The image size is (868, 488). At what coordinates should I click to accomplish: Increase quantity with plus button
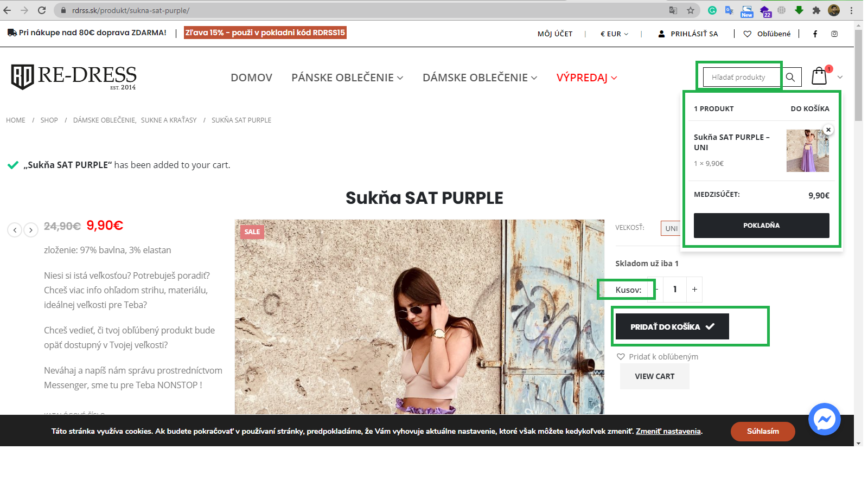(694, 290)
